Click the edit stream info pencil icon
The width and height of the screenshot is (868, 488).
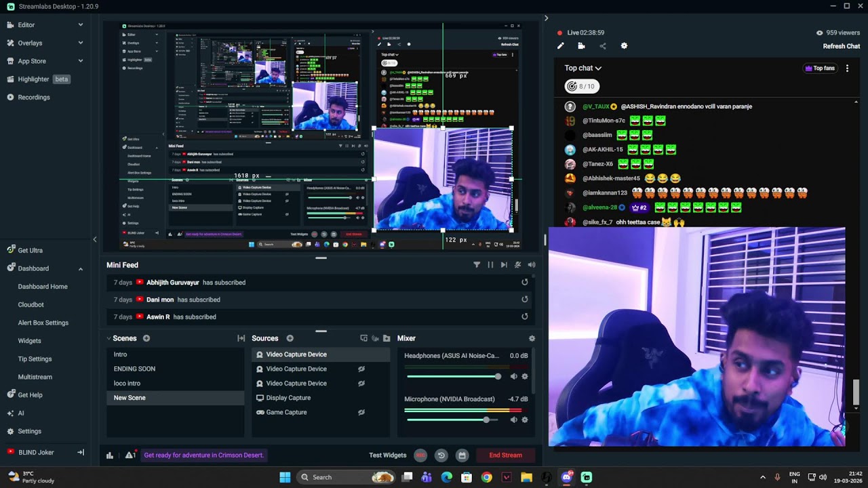(560, 46)
